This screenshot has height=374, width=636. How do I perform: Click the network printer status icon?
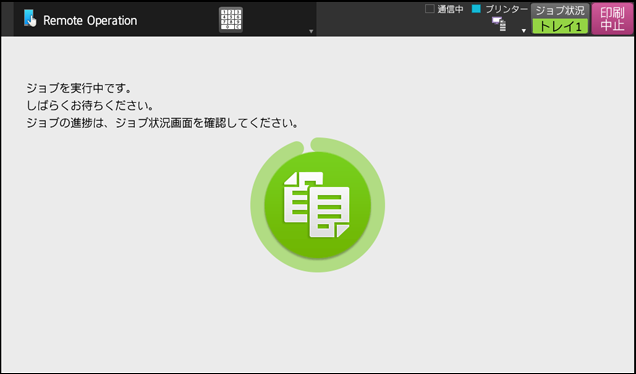point(499,24)
